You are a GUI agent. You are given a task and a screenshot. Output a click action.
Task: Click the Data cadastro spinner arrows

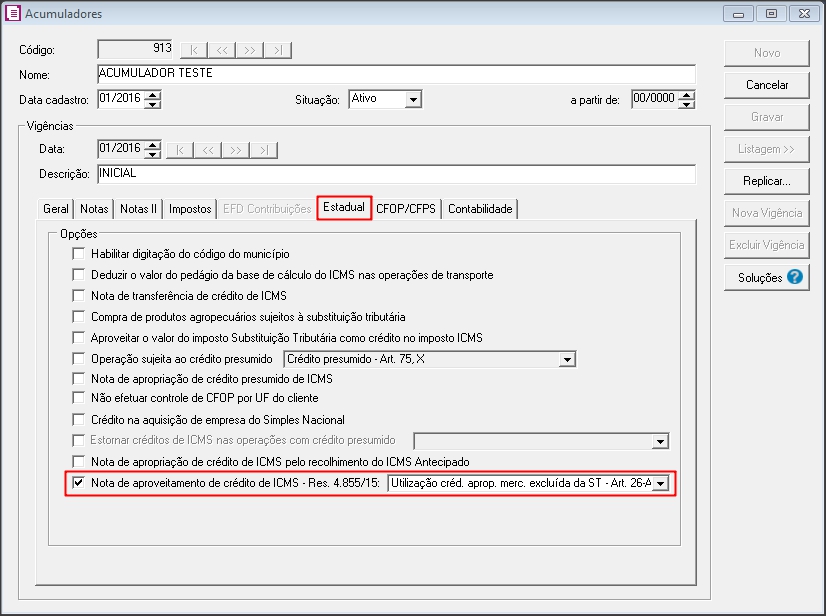pos(153,100)
